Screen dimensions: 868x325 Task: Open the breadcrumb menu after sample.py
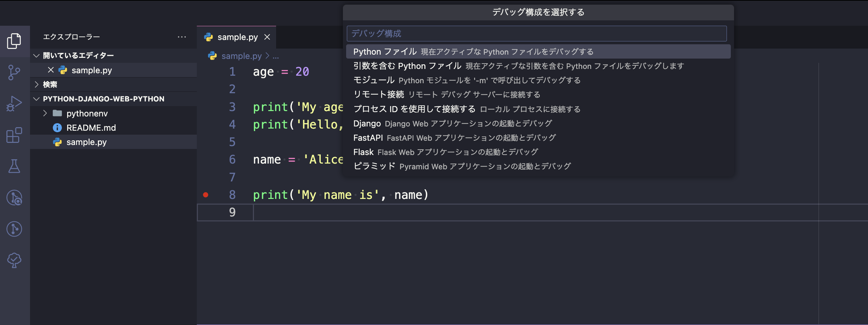coord(276,56)
